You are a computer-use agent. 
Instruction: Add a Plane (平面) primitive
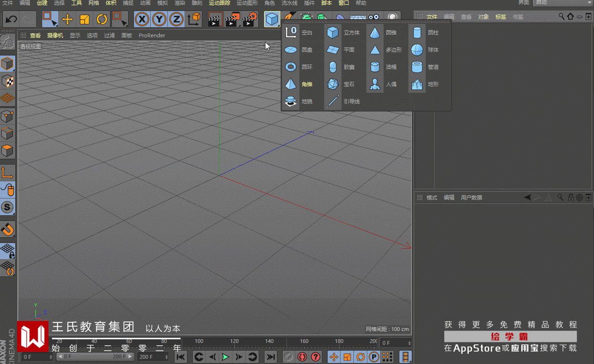point(341,50)
